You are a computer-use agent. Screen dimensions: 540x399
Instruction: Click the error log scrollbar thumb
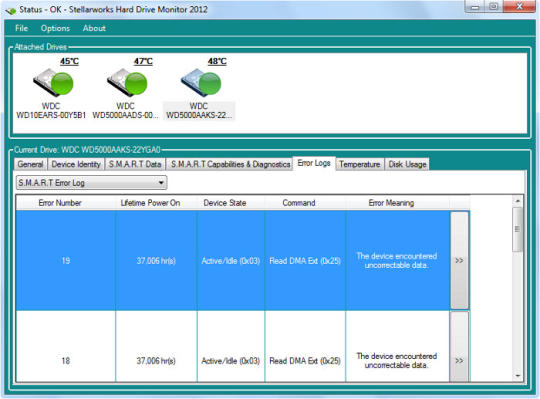(518, 229)
